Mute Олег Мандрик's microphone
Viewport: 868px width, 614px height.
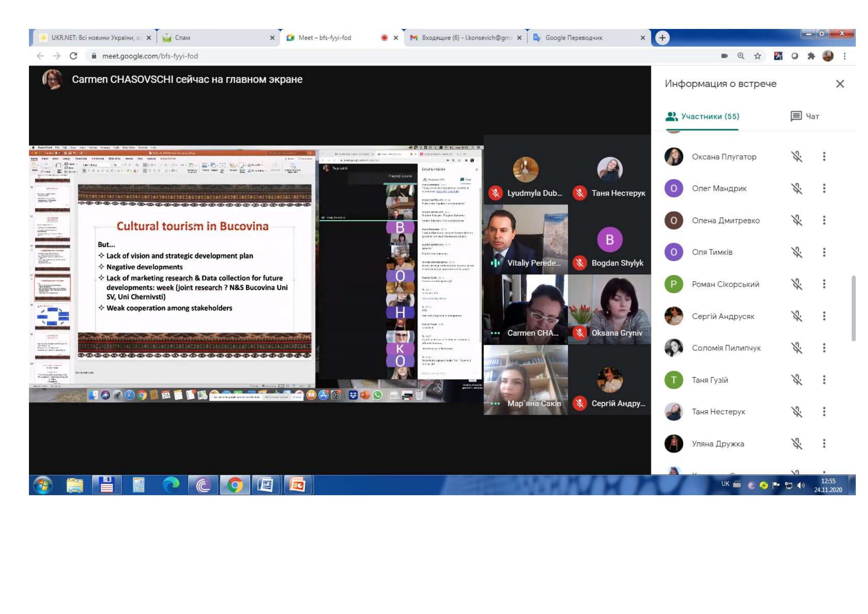click(796, 188)
